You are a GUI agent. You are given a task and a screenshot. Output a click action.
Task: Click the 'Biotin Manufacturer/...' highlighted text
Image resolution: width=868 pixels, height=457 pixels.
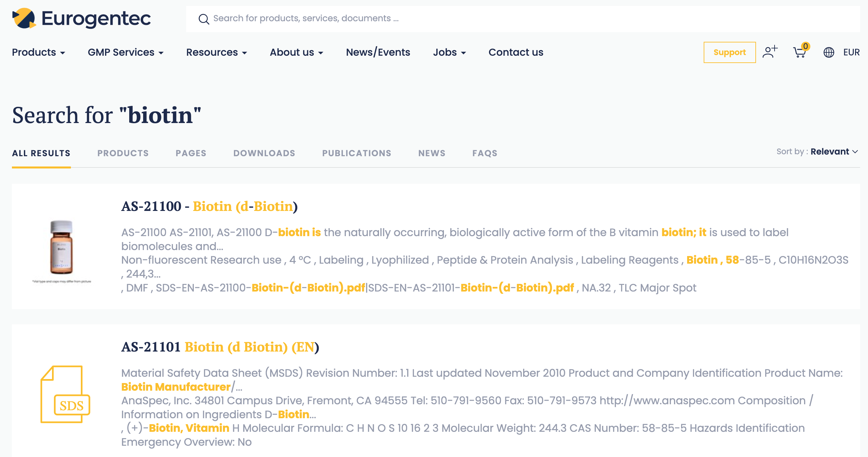point(182,386)
